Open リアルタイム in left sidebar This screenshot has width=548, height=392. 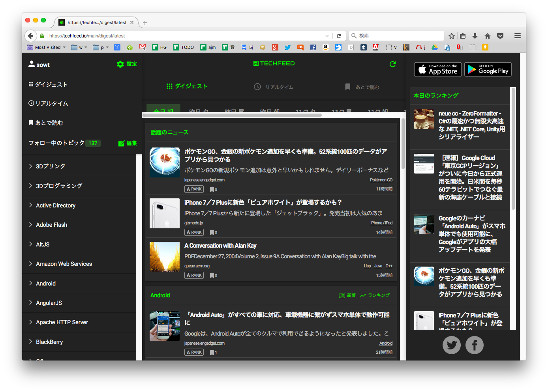[x=48, y=103]
